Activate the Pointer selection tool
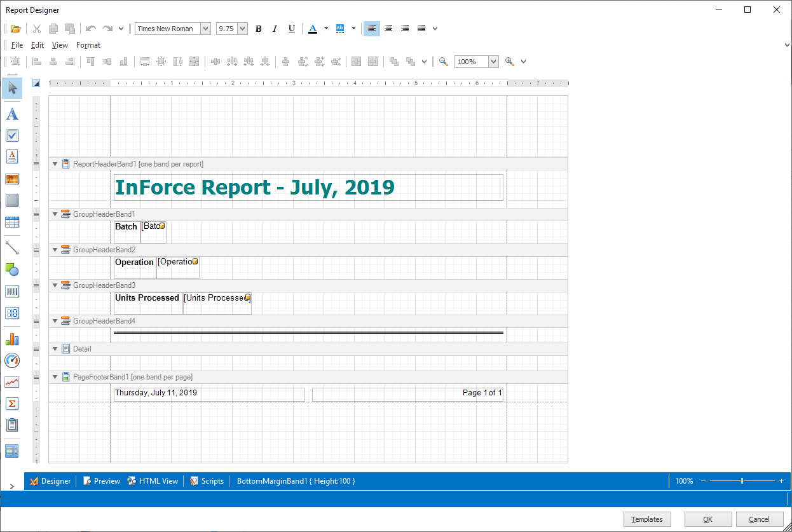This screenshot has width=792, height=532. coord(12,88)
